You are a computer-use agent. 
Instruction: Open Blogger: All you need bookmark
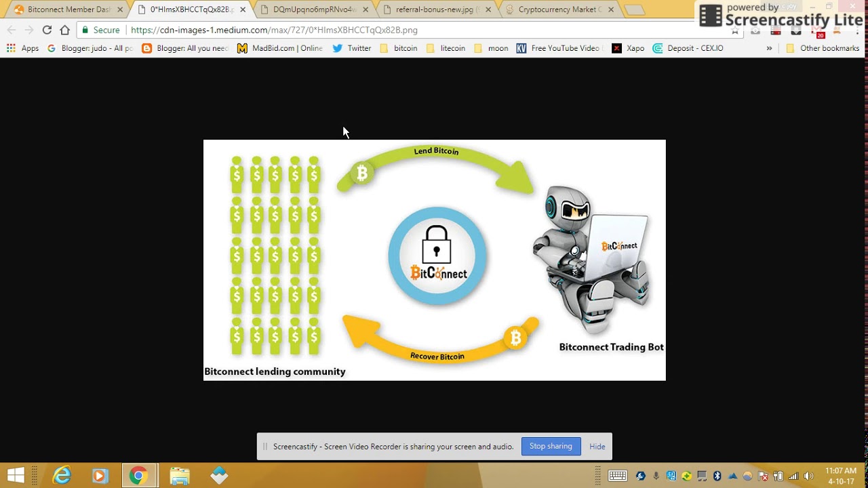click(185, 48)
